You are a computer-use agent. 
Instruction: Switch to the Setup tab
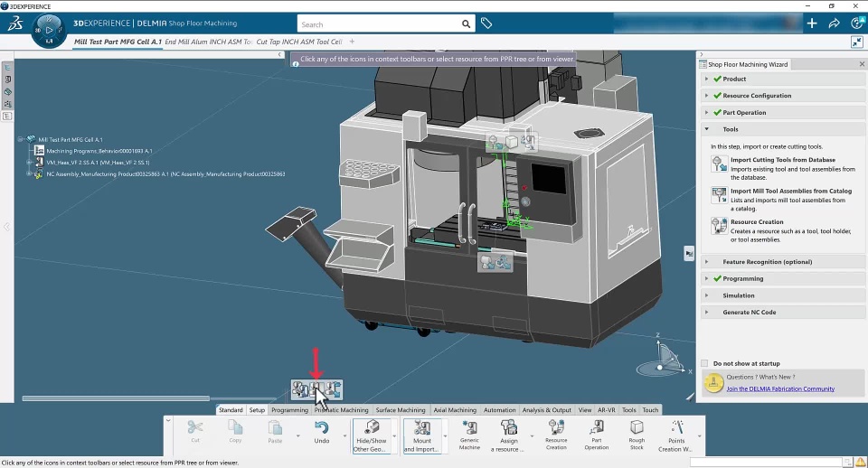click(x=257, y=410)
